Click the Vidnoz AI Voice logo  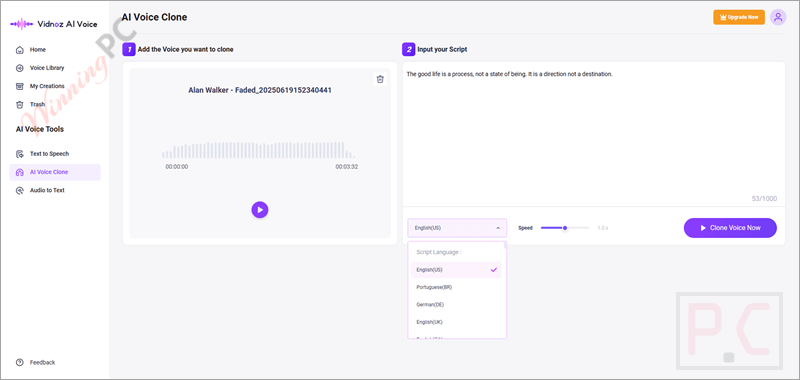(54, 24)
